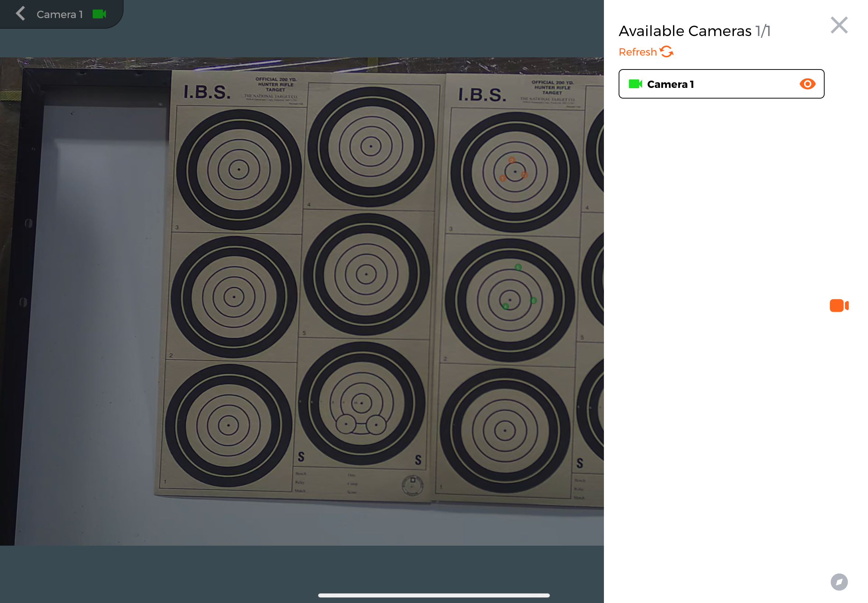The image size is (868, 603).
Task: Tap the sighter bullseye with overlapping small circles
Action: (361, 403)
